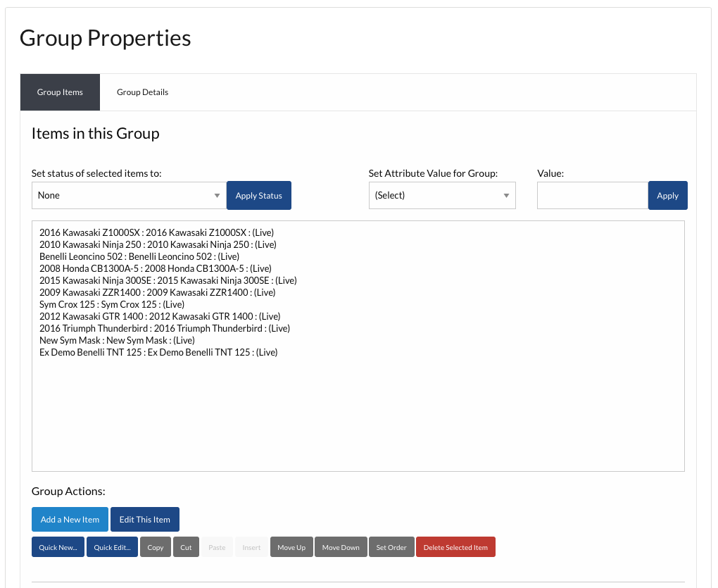This screenshot has width=718, height=588.
Task: Pick 2016 Triumph Thunderbird from the list
Action: [164, 328]
